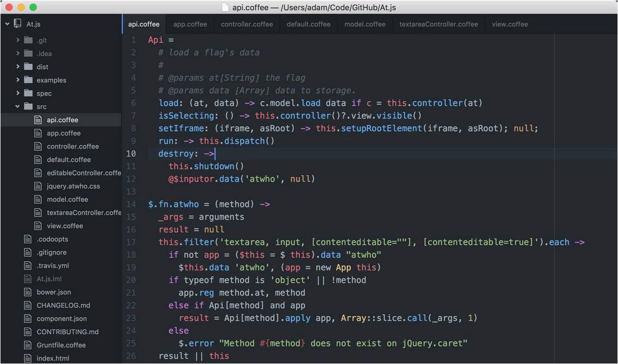
Task: Click the .travis.yml file icon
Action: (28, 266)
